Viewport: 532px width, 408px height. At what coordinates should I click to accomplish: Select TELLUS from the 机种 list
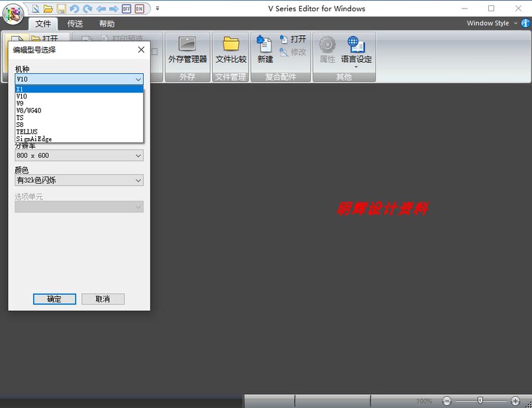[x=79, y=132]
